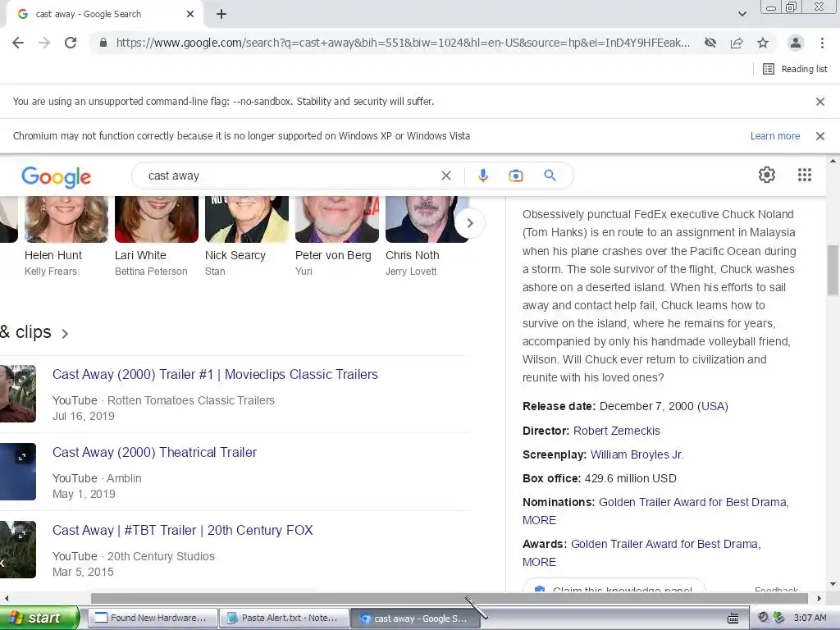Open Awards Golden Trailer Award link
Screen dimensions: 840x630
click(x=665, y=544)
